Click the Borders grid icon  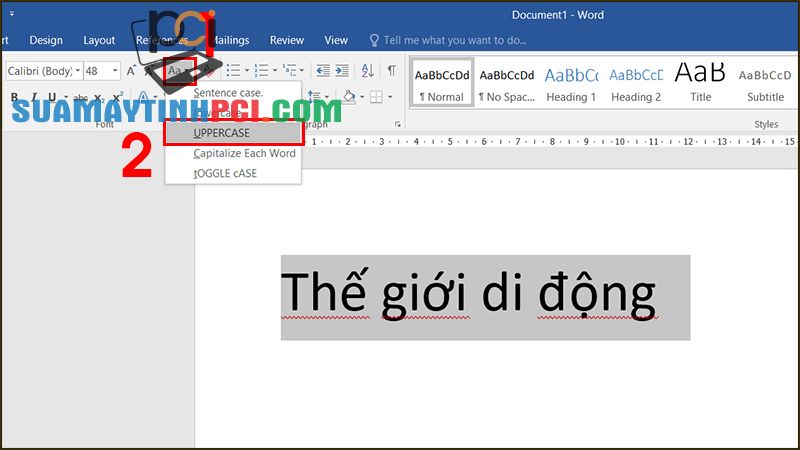click(x=375, y=97)
